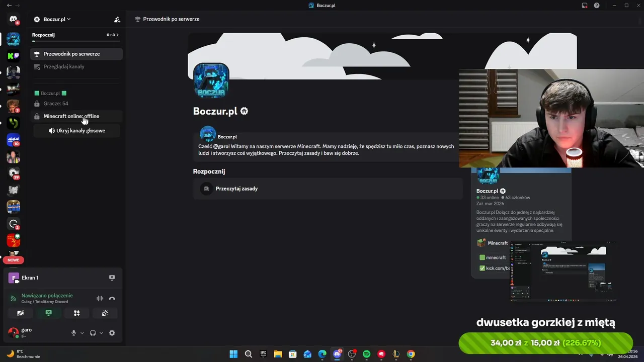Expand microphone input options arrow
This screenshot has height=362, width=644.
click(x=82, y=333)
